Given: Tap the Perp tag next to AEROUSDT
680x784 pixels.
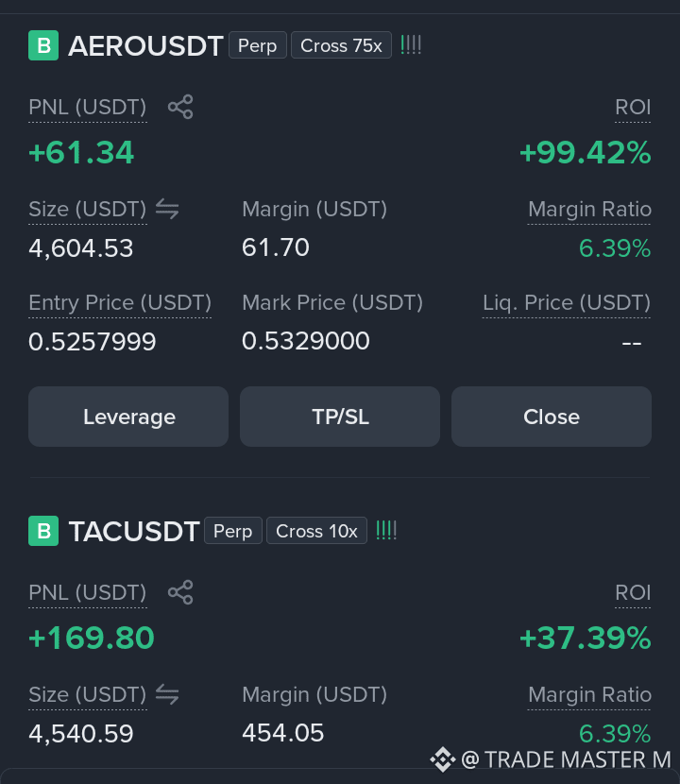Looking at the screenshot, I should coord(258,45).
